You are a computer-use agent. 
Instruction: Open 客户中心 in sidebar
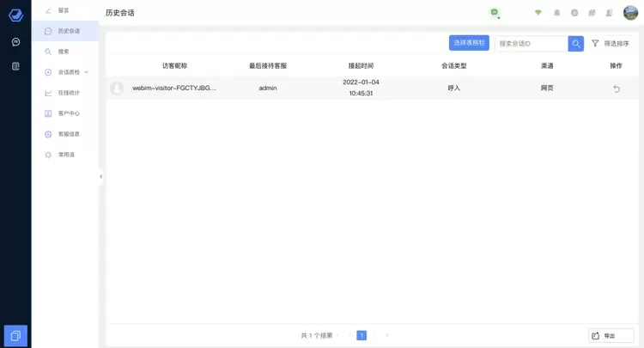point(68,113)
